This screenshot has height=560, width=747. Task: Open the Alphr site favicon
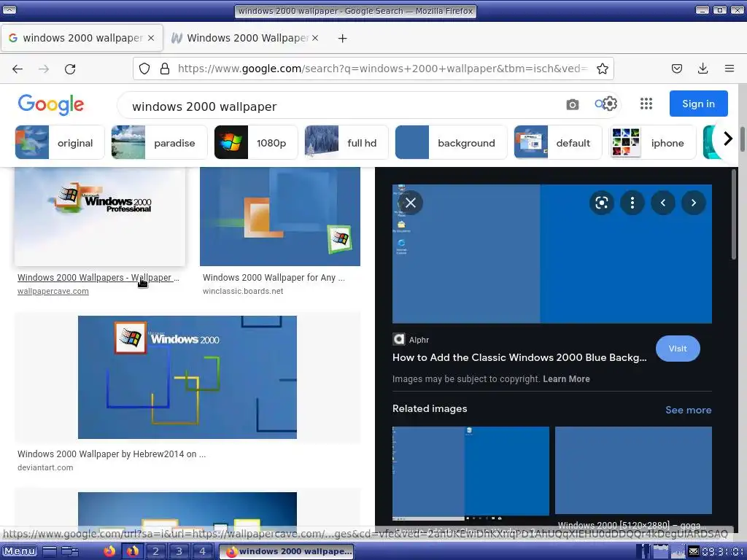pos(399,339)
